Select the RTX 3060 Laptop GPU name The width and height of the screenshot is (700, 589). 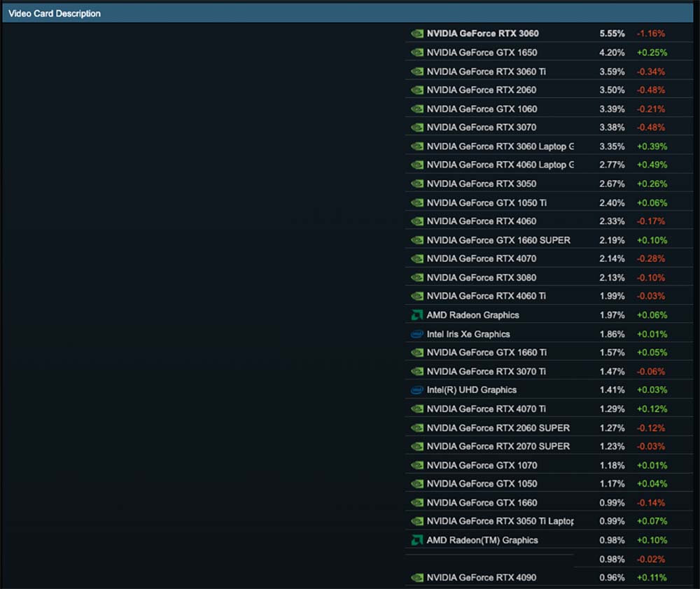pyautogui.click(x=500, y=146)
